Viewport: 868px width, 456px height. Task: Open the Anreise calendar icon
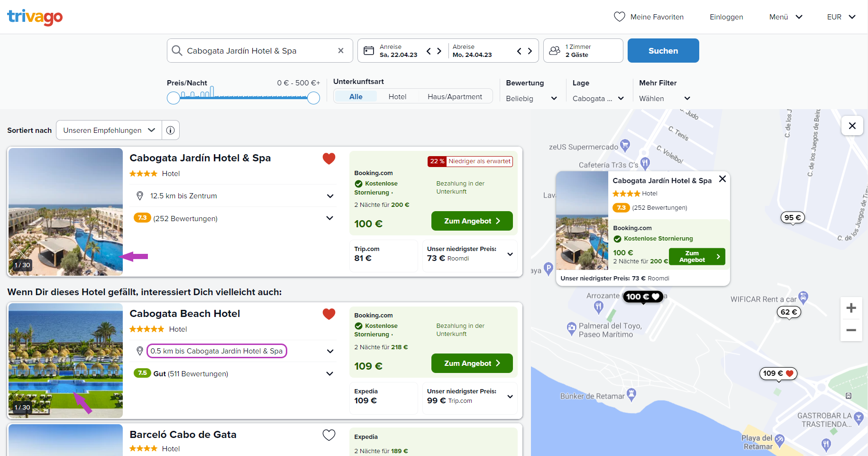click(x=369, y=51)
